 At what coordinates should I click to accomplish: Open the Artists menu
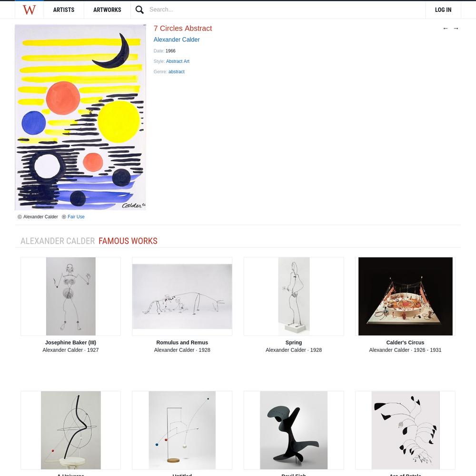point(64,10)
